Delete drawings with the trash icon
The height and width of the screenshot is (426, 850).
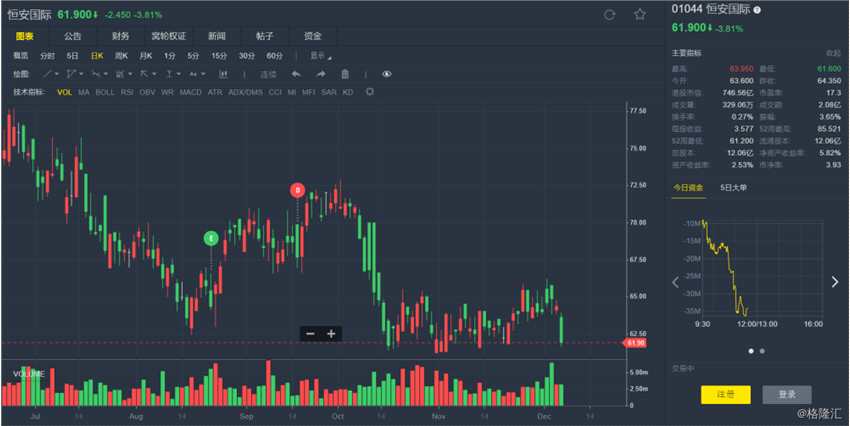(x=345, y=74)
